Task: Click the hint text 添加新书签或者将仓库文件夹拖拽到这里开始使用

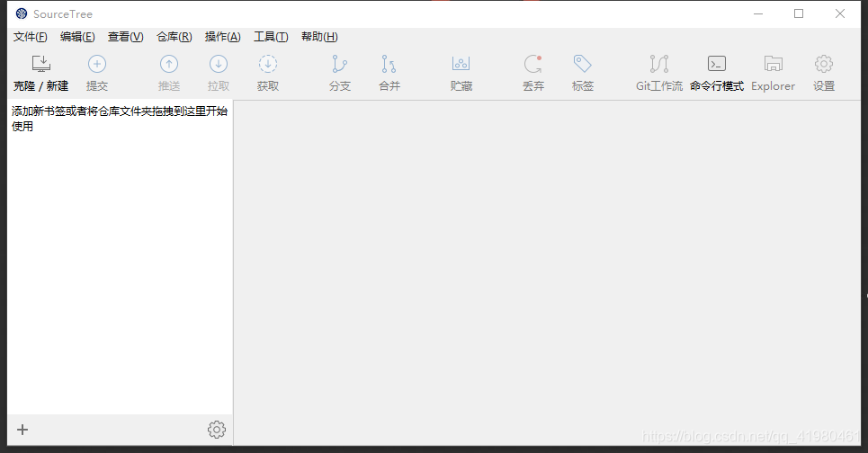Action: [x=120, y=119]
